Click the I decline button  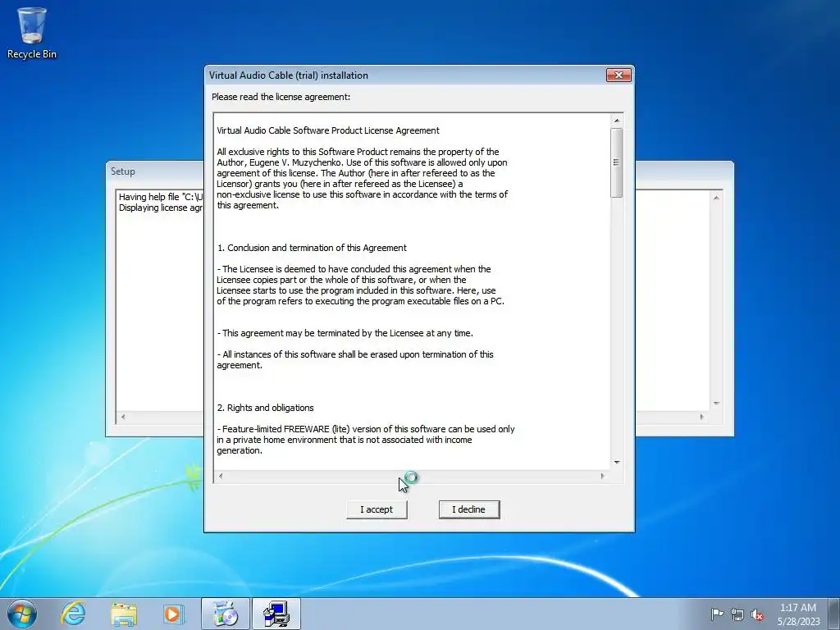click(468, 509)
